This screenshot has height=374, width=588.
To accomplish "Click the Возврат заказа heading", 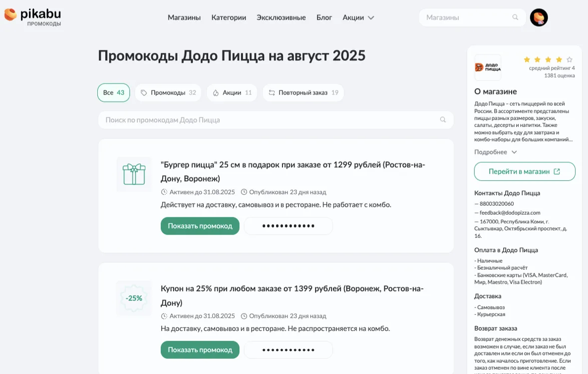I will coord(496,328).
